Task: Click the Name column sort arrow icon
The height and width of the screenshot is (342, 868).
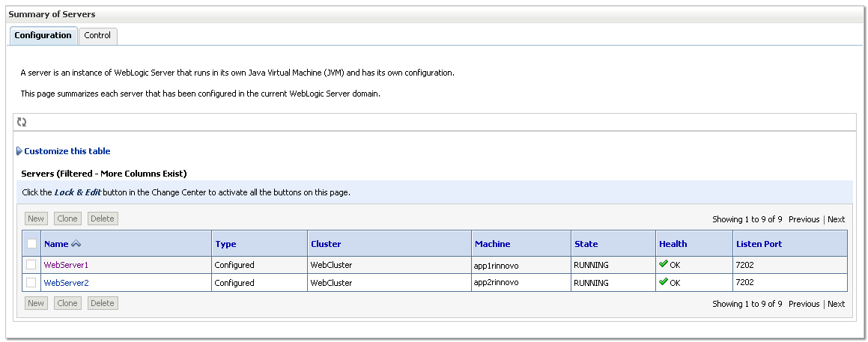Action: (x=76, y=244)
